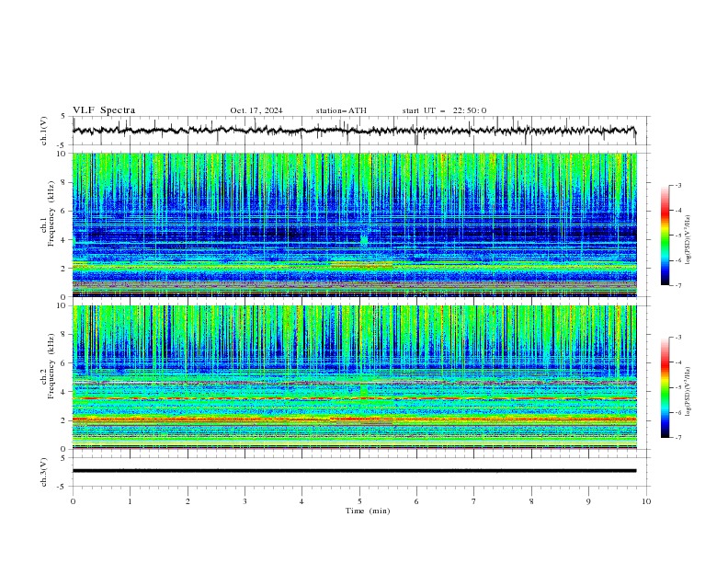
Task: Click the time axis tick label "9"
Action: pos(588,501)
